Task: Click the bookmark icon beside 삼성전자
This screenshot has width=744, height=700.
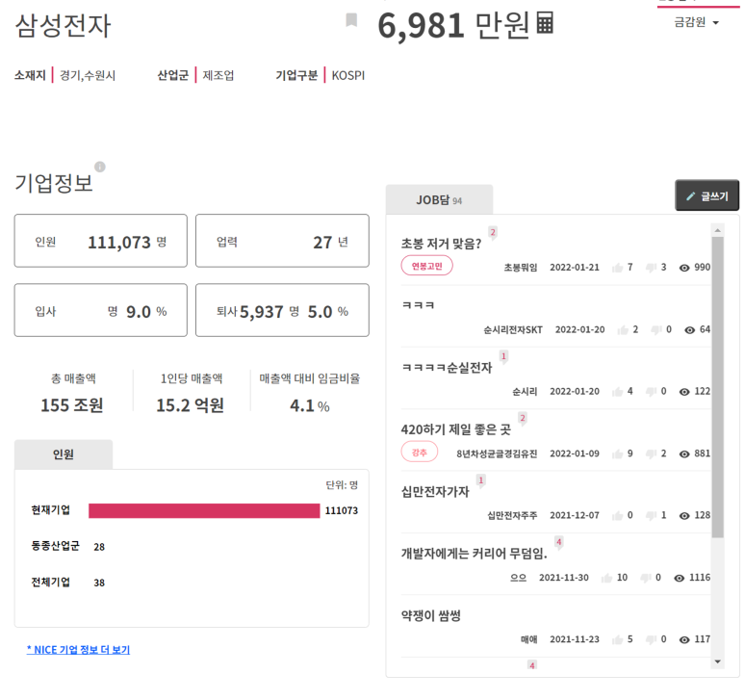Action: (x=351, y=20)
